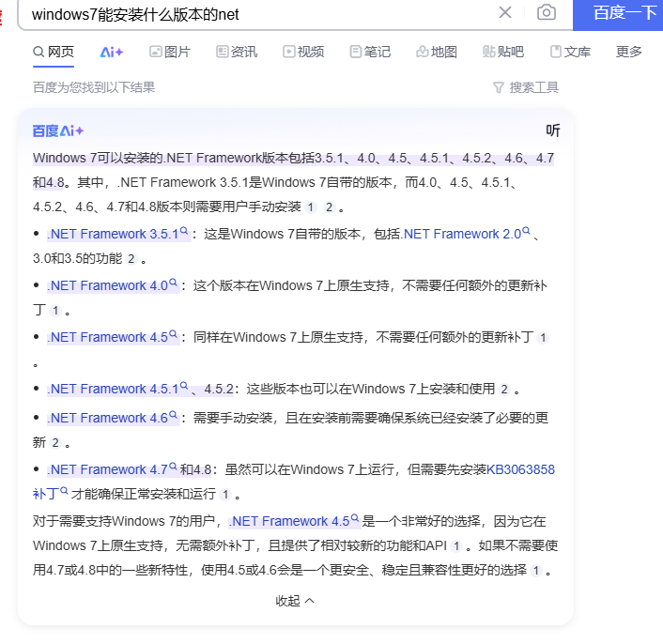Open 搜索工具 filter

pyautogui.click(x=526, y=87)
